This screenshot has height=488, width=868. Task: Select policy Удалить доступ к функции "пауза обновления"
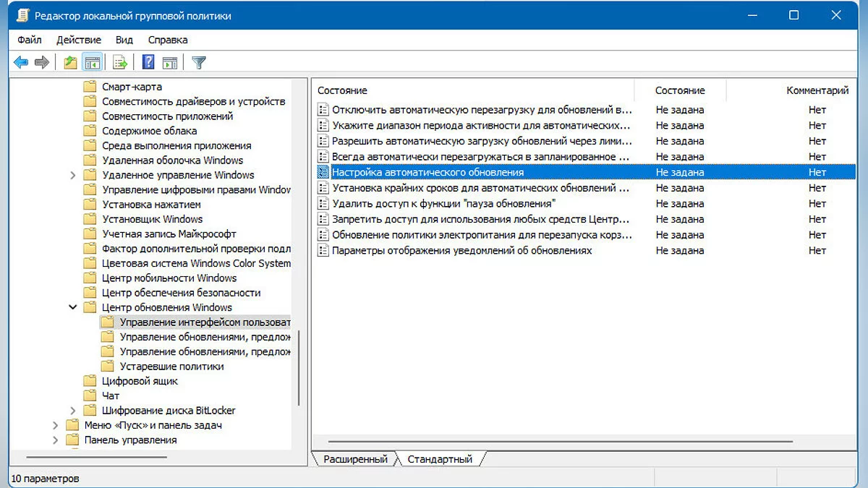pos(443,204)
